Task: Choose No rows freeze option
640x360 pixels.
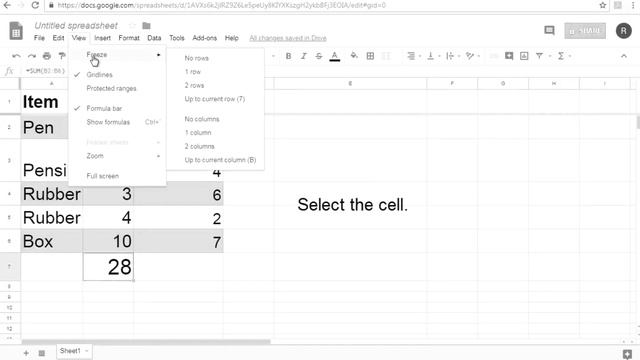Action: coord(216,58)
